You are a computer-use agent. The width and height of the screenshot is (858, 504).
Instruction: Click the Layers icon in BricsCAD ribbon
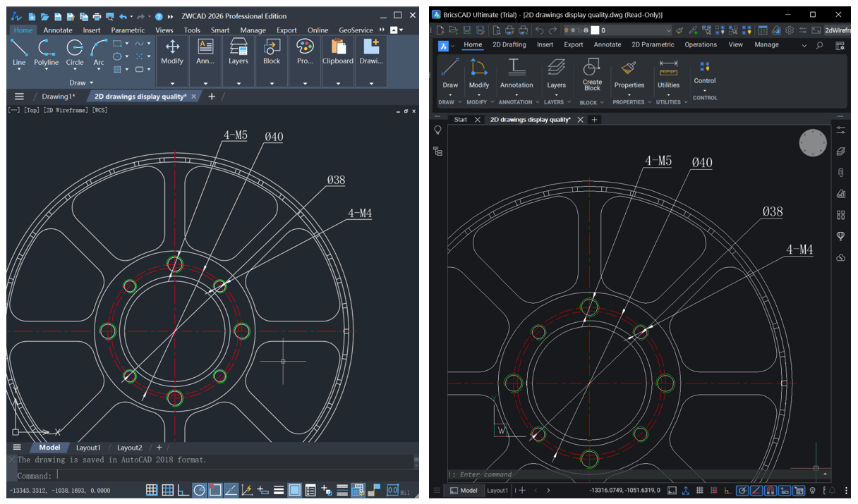click(x=557, y=68)
